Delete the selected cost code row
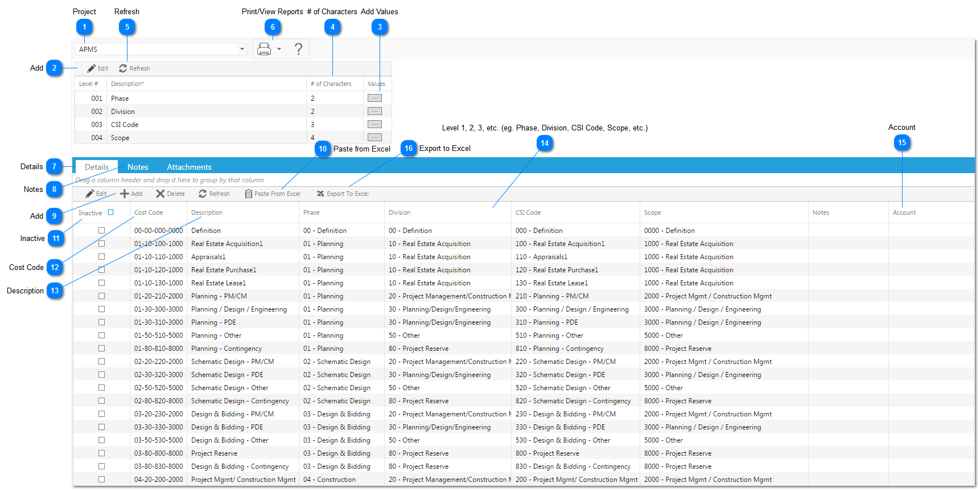 171,194
